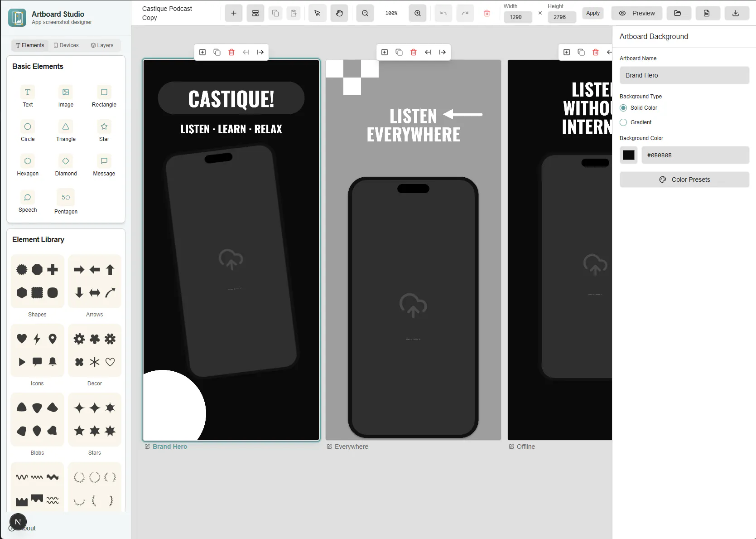Select the CASTIQUE! title on Brand Hero
Viewport: 756px width, 539px height.
tap(231, 99)
